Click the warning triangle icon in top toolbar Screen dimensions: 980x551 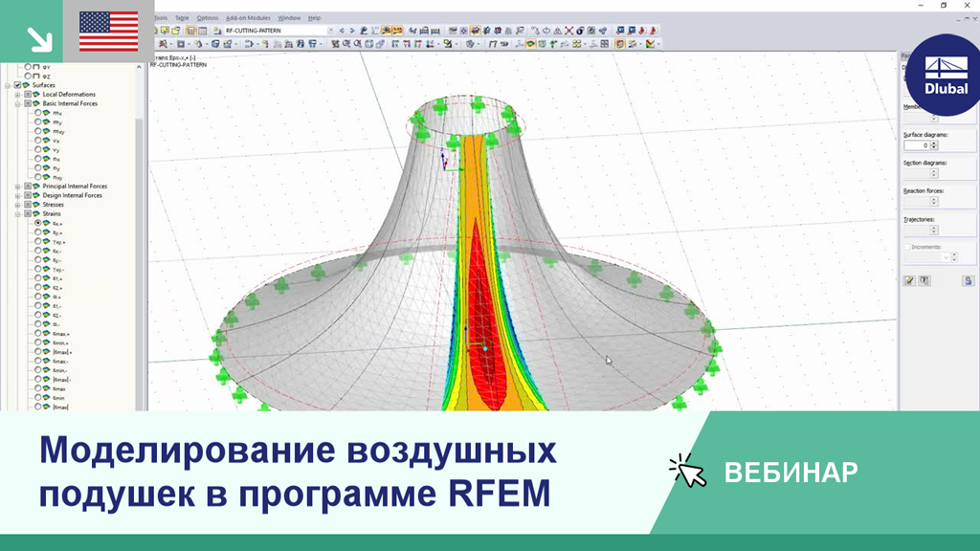click(x=558, y=30)
